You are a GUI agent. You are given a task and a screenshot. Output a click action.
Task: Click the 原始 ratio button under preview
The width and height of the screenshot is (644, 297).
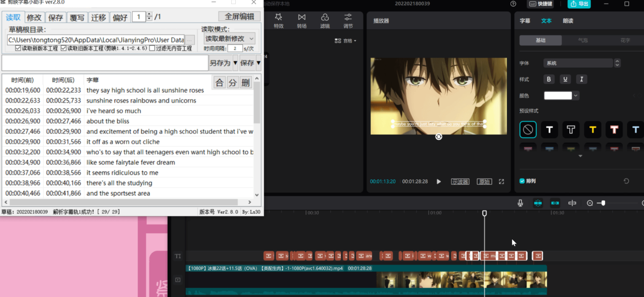coord(484,182)
